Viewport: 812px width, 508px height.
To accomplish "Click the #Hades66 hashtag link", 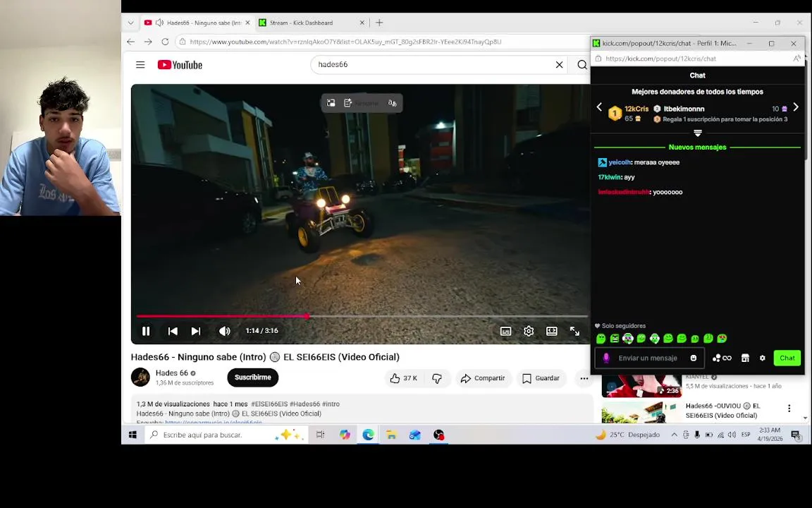I will click(x=304, y=404).
